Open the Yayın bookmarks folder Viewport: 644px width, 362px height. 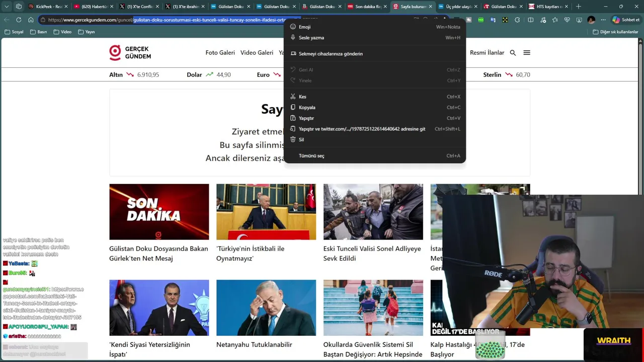[86, 32]
